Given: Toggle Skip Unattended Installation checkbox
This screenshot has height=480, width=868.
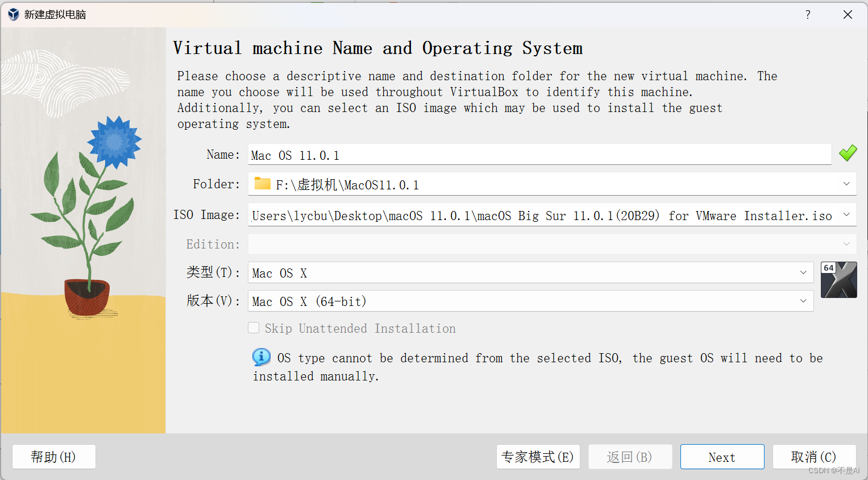Looking at the screenshot, I should [254, 328].
